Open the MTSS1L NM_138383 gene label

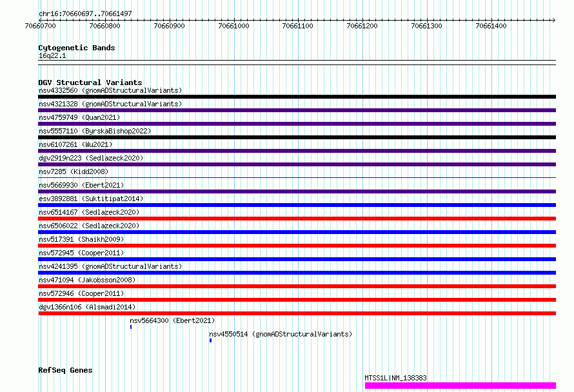click(x=395, y=378)
